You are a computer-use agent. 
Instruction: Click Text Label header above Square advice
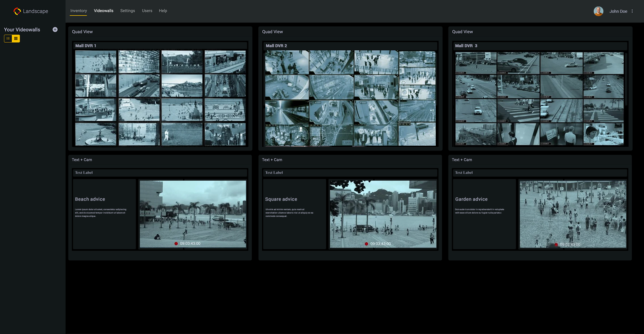coord(274,173)
